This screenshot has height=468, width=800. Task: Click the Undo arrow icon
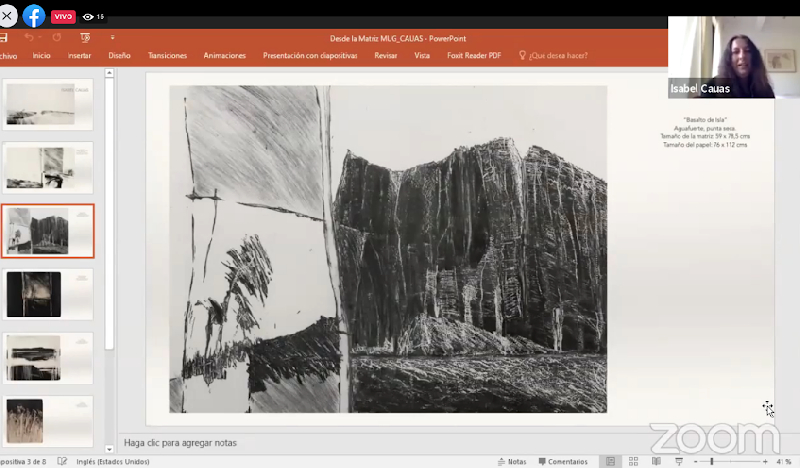click(29, 38)
